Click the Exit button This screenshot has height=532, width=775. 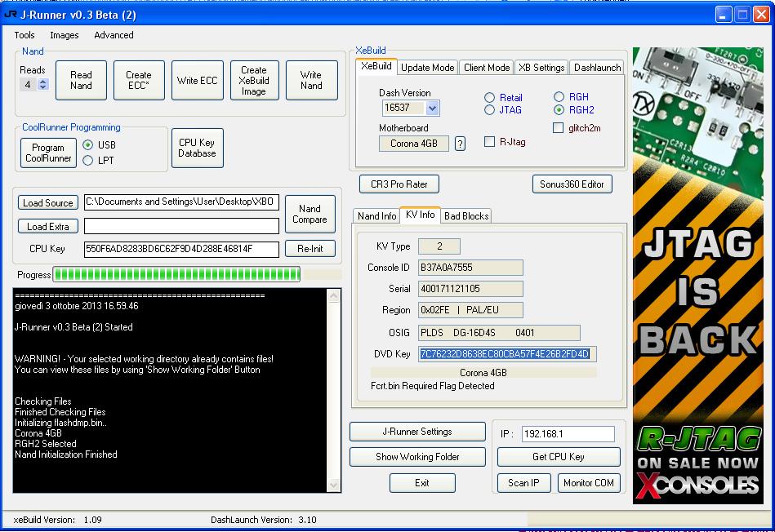(422, 483)
